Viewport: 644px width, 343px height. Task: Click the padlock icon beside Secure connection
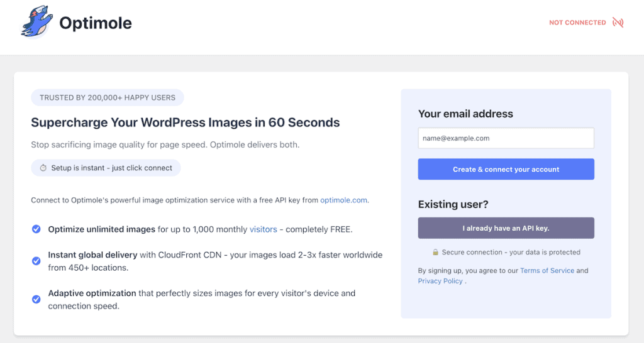[x=435, y=252]
